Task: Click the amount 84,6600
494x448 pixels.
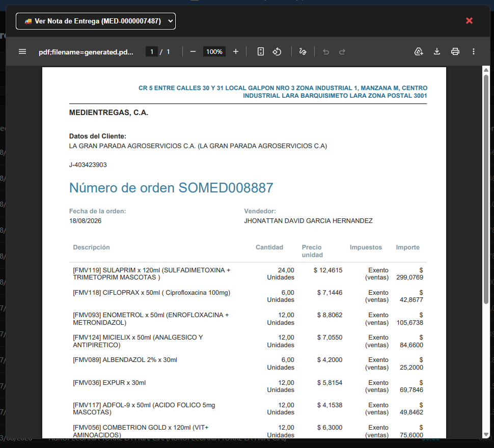Action: pyautogui.click(x=411, y=345)
